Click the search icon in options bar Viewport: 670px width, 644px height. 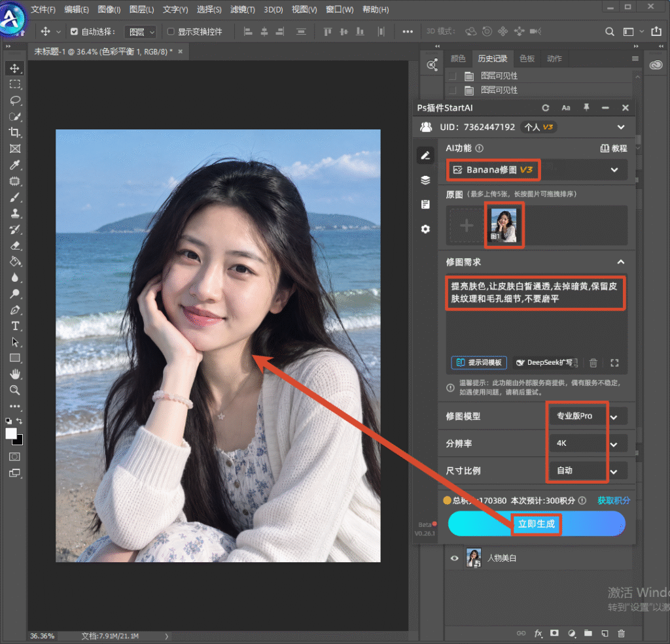(x=610, y=31)
